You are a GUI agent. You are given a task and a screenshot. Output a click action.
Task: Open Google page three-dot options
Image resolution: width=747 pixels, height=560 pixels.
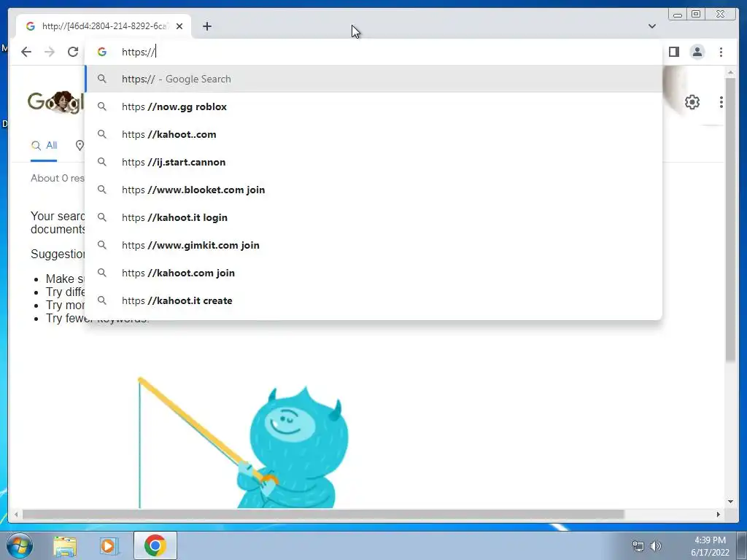click(721, 102)
